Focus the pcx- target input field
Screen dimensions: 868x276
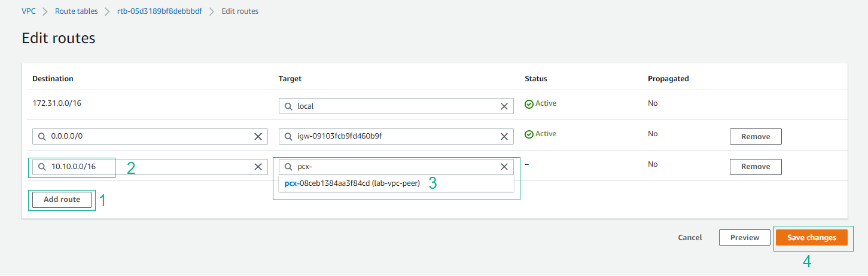coord(396,167)
